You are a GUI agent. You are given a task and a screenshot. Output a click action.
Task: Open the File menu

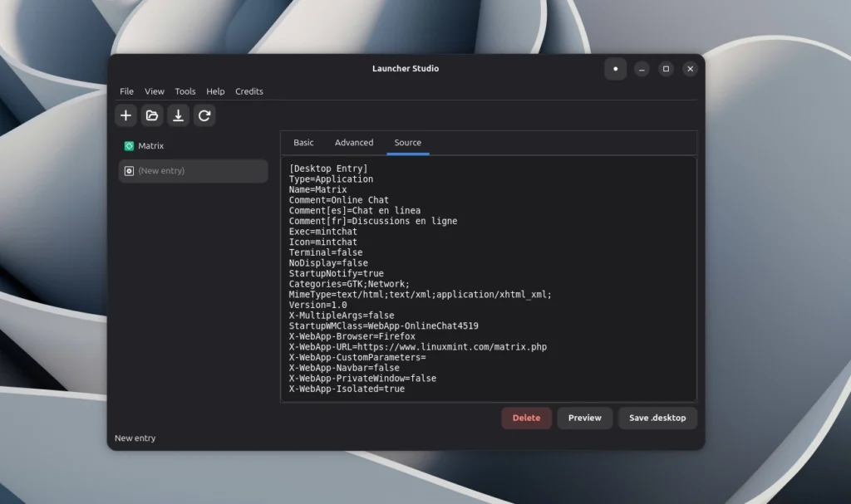point(126,91)
